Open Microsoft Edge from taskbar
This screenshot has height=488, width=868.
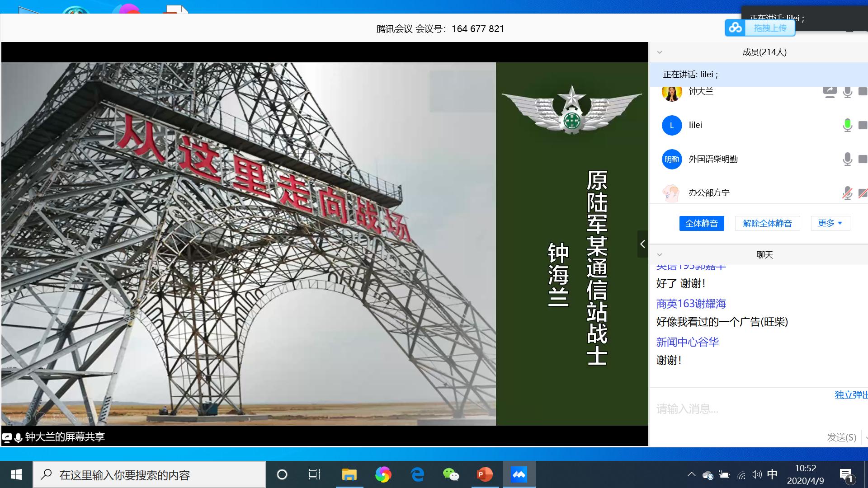pyautogui.click(x=417, y=474)
